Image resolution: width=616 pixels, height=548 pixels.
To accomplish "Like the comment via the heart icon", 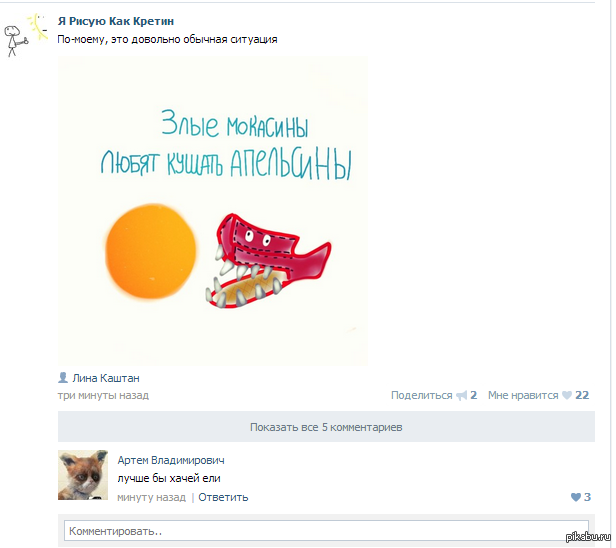I will [x=576, y=497].
